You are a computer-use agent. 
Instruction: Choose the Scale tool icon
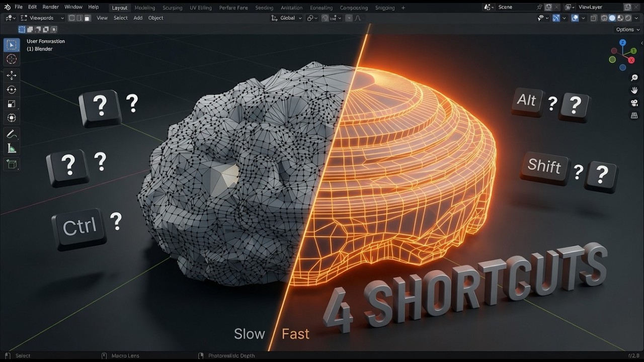(11, 104)
